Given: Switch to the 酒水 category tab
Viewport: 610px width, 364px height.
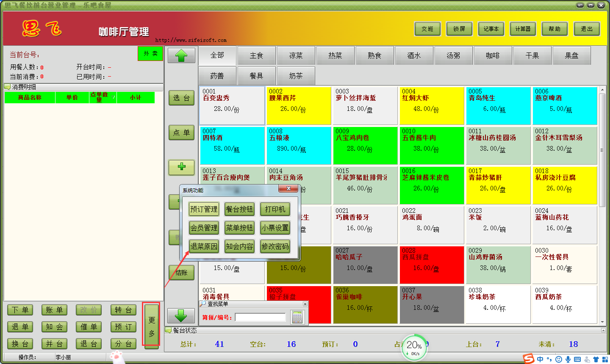Looking at the screenshot, I should tap(414, 55).
